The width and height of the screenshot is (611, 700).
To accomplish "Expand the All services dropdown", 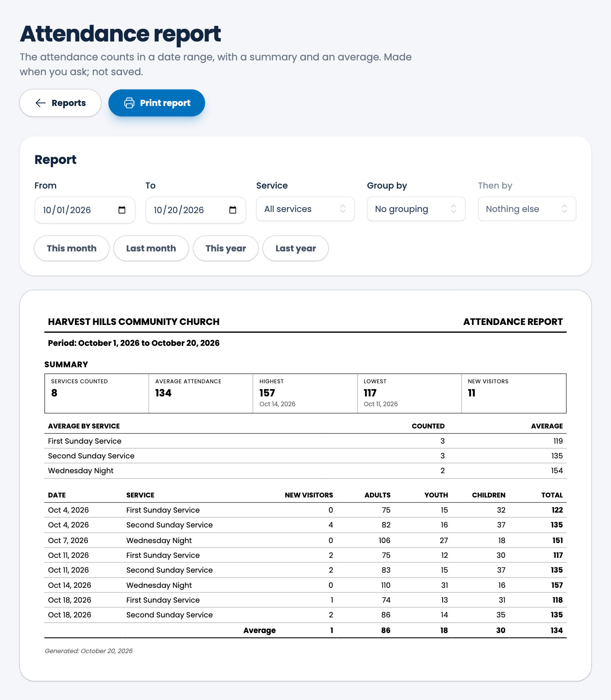I will tap(305, 209).
